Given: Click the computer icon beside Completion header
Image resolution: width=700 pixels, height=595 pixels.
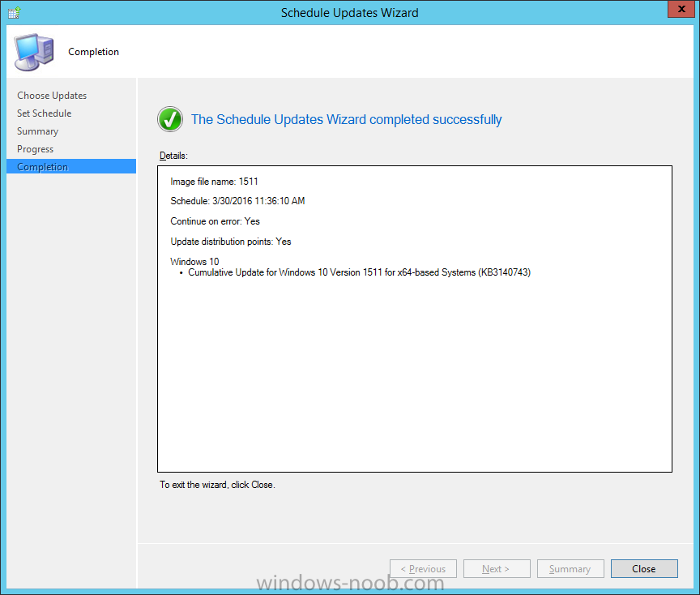Looking at the screenshot, I should [34, 52].
